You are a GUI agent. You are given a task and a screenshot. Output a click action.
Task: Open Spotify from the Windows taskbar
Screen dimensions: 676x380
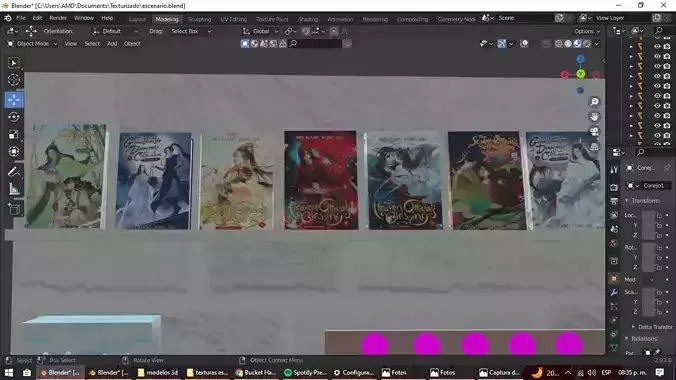[x=305, y=372]
